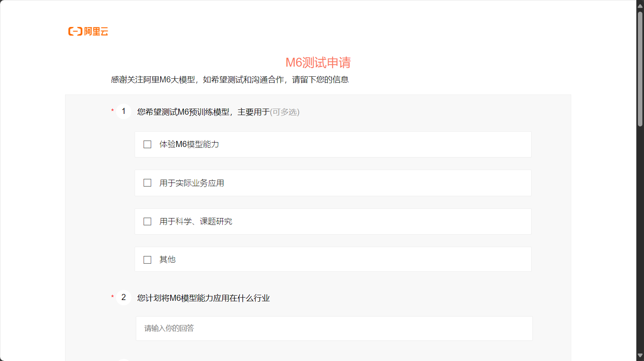Click the question number 2 badge

pos(124,298)
